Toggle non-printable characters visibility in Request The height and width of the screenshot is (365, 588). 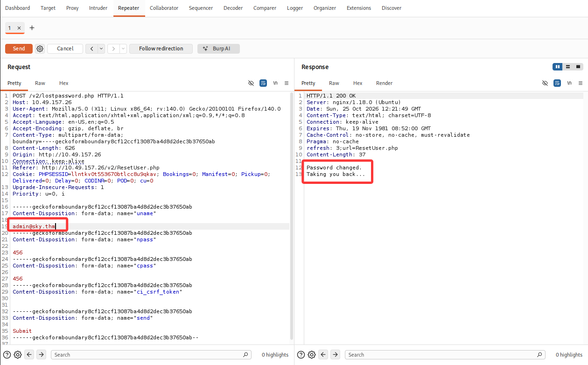(x=251, y=83)
